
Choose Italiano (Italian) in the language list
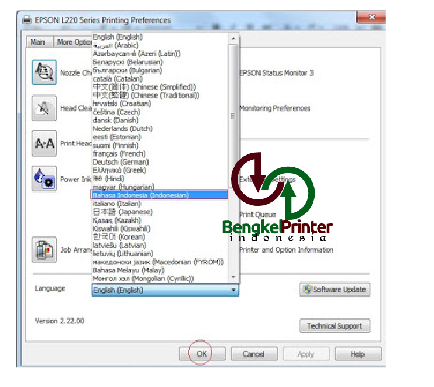tap(117, 203)
